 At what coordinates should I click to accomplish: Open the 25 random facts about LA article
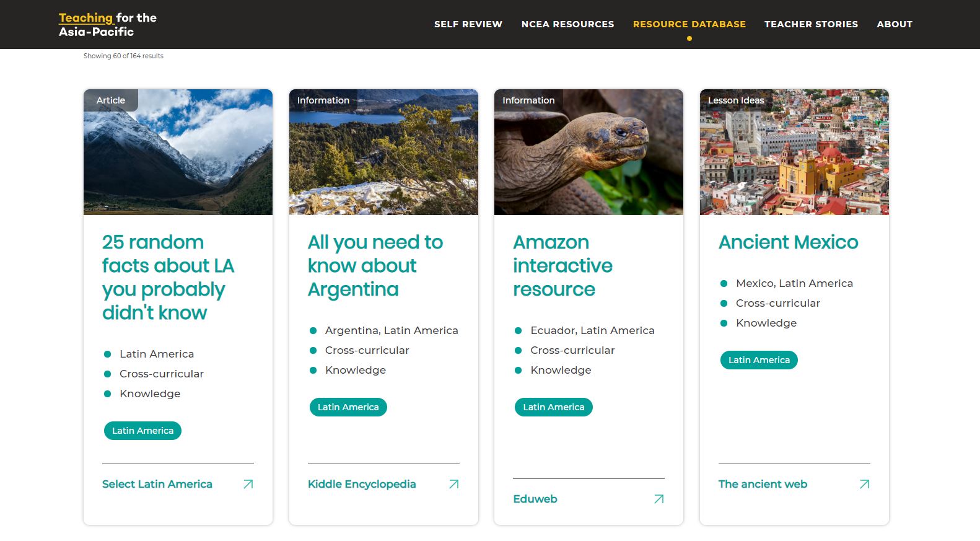168,277
